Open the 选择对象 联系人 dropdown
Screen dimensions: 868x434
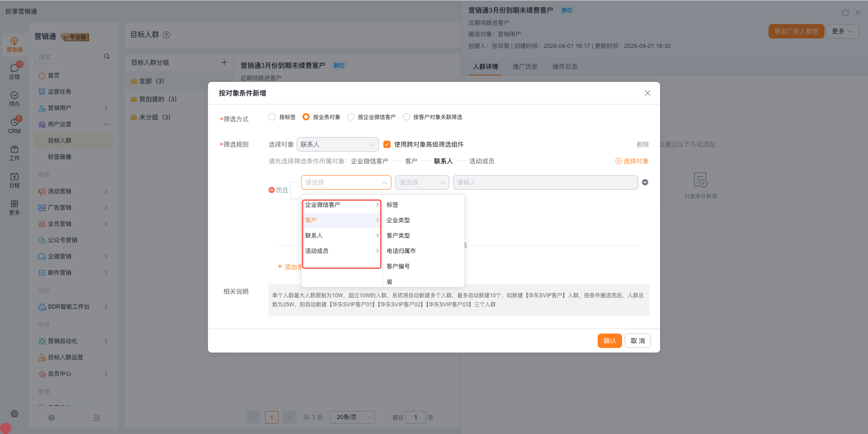point(338,144)
